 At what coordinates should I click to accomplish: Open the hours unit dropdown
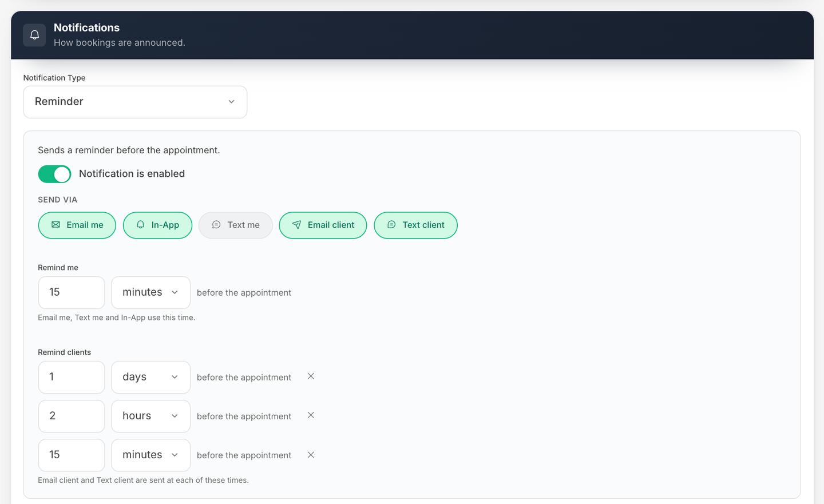tap(150, 416)
